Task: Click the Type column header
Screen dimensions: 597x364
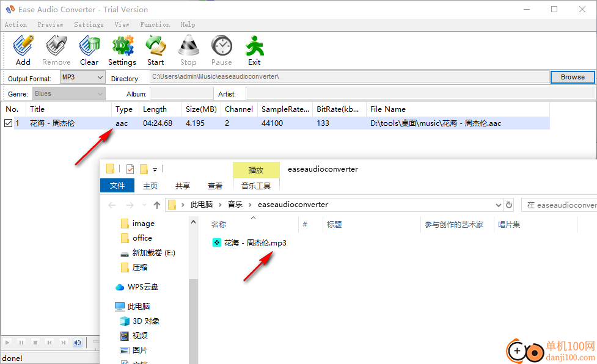Action: click(x=125, y=109)
